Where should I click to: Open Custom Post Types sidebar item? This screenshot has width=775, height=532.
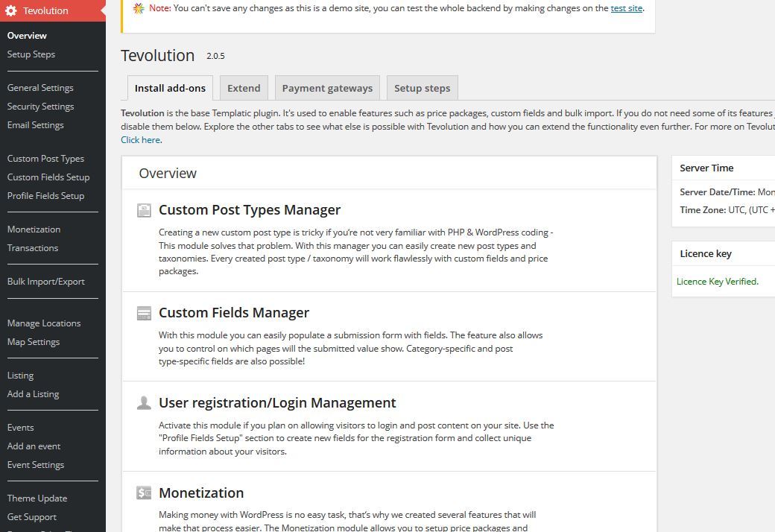tap(45, 159)
